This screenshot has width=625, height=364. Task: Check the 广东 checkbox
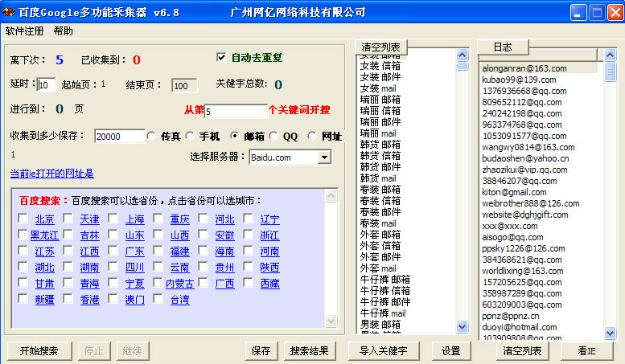(113, 251)
